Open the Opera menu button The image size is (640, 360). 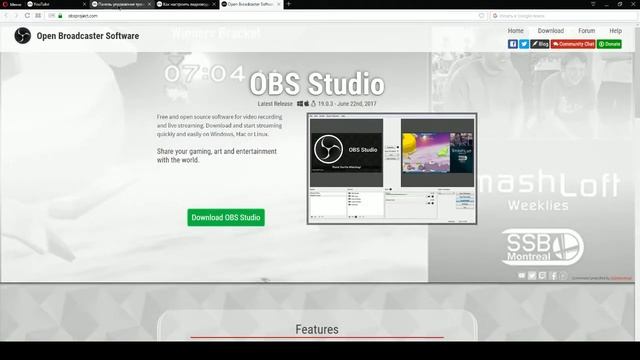click(x=12, y=4)
